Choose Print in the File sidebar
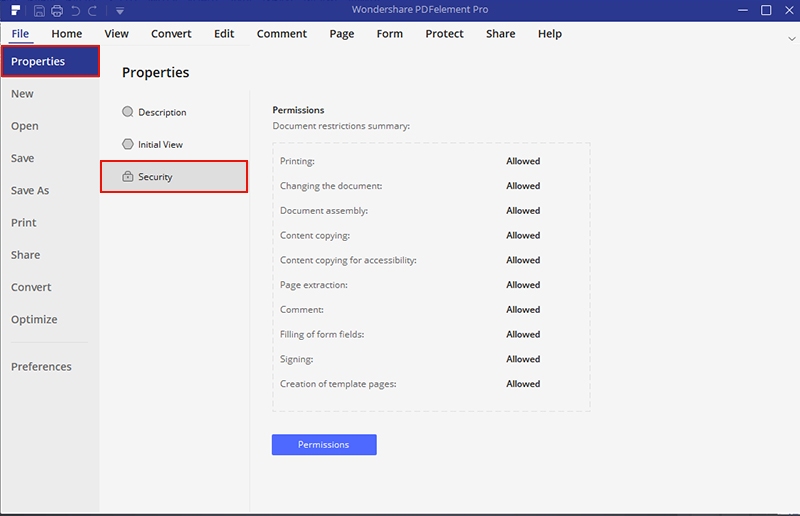 pos(23,223)
